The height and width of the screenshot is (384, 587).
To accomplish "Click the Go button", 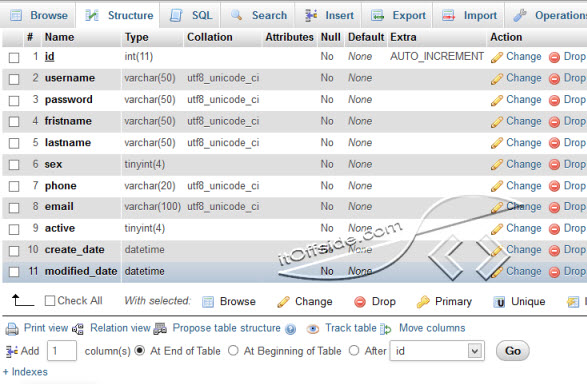I will [513, 351].
